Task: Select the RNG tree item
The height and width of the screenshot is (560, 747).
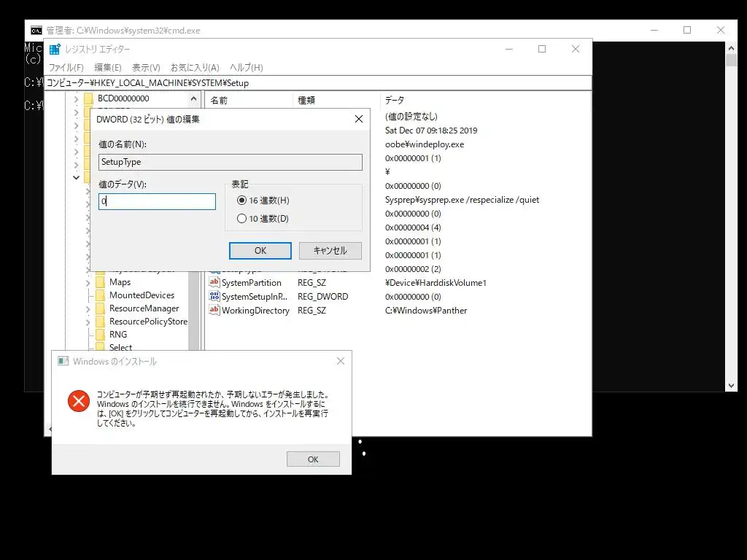Action: click(118, 334)
